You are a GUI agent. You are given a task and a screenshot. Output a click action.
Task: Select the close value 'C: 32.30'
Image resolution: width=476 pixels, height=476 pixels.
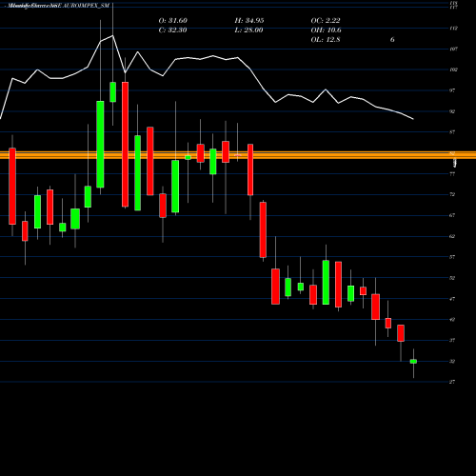pos(172,30)
